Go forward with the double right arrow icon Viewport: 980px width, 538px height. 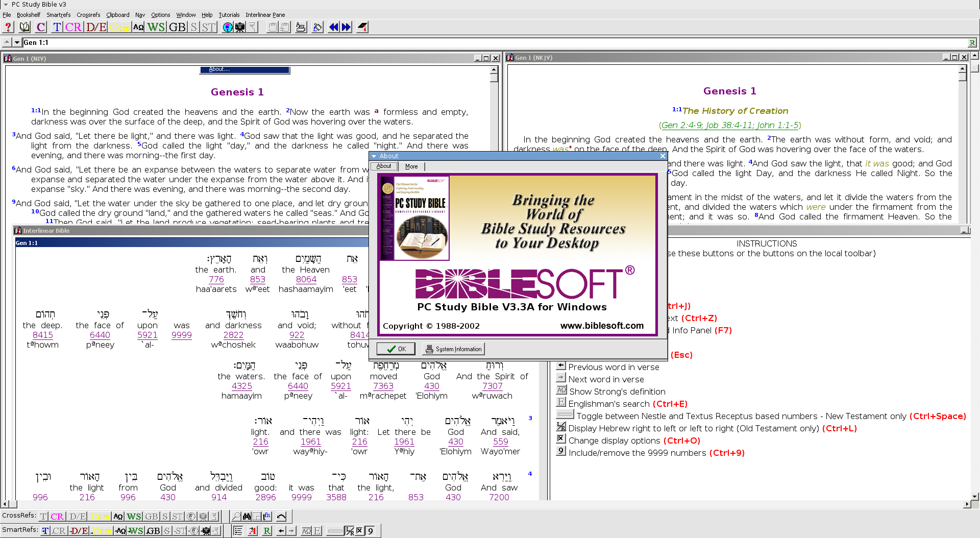tap(346, 27)
